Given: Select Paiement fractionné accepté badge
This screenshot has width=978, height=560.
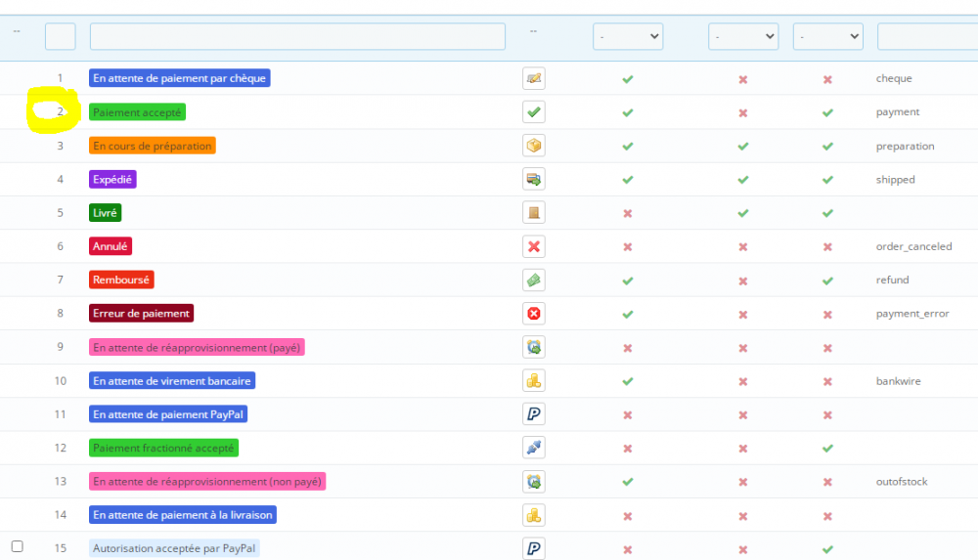Looking at the screenshot, I should pos(164,448).
